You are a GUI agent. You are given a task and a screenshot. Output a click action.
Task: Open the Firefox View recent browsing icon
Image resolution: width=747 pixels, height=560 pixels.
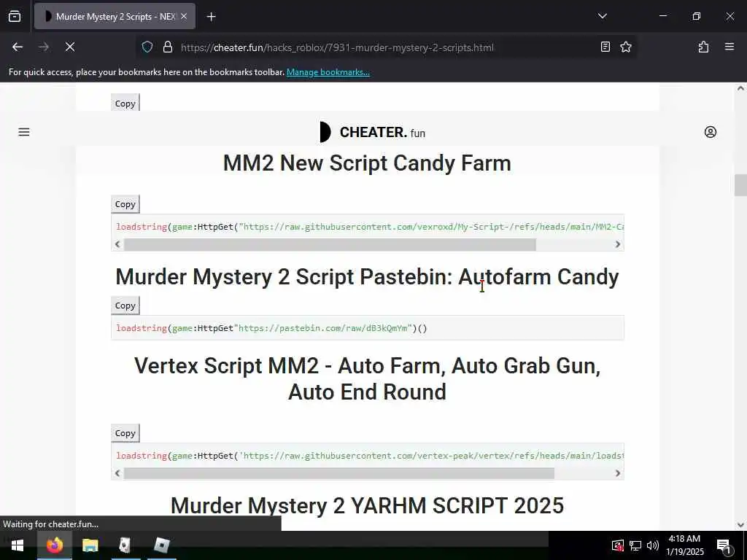click(x=15, y=16)
